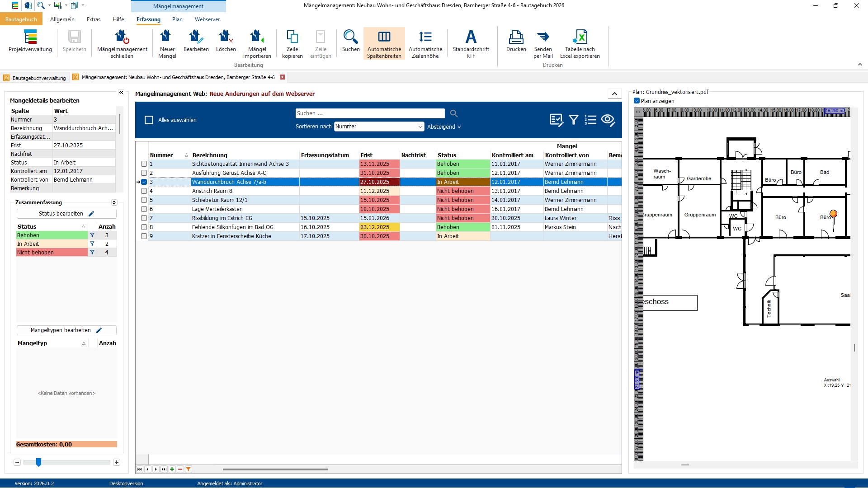The width and height of the screenshot is (868, 488).
Task: Open the Sortieren nach Nummer dropdown
Action: [420, 127]
